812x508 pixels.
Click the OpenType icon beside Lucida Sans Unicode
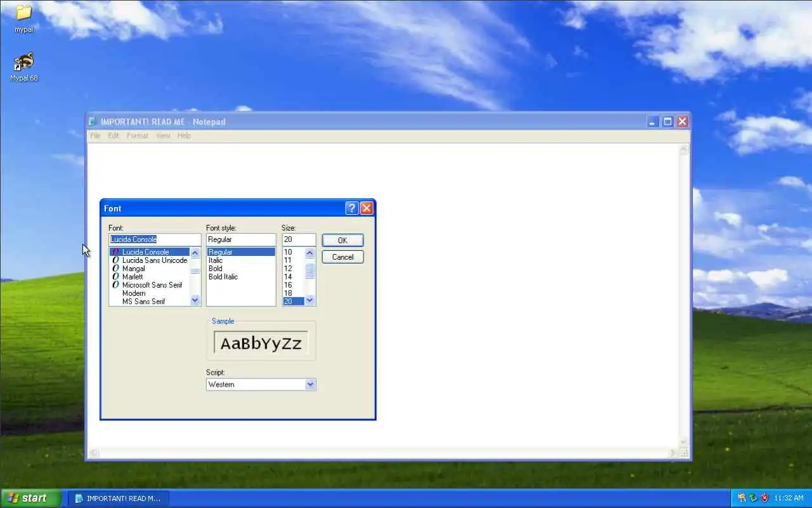click(x=115, y=260)
